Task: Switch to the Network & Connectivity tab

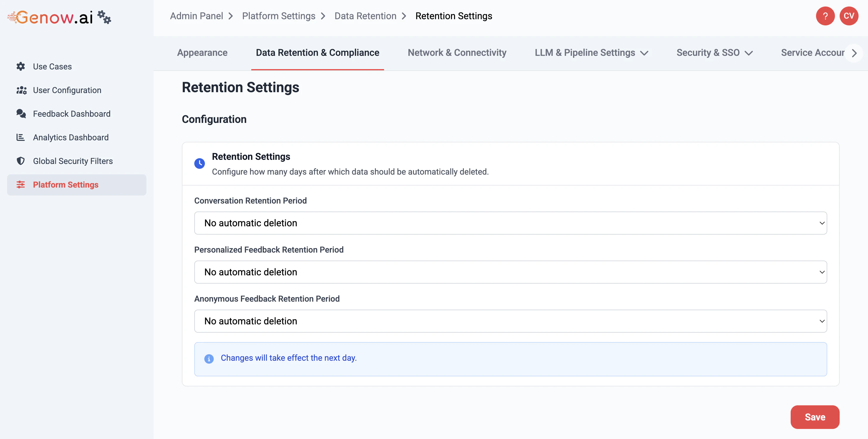Action: [x=457, y=53]
